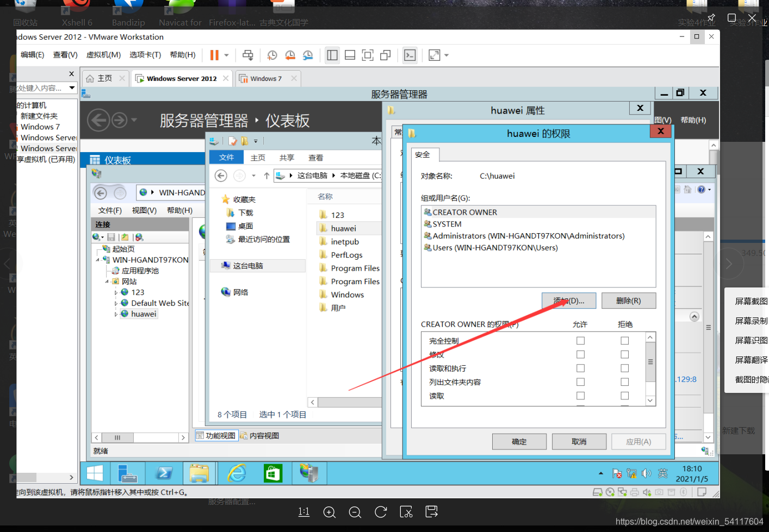Click 添加(D)... button in permissions dialog
The image size is (769, 532).
(569, 301)
